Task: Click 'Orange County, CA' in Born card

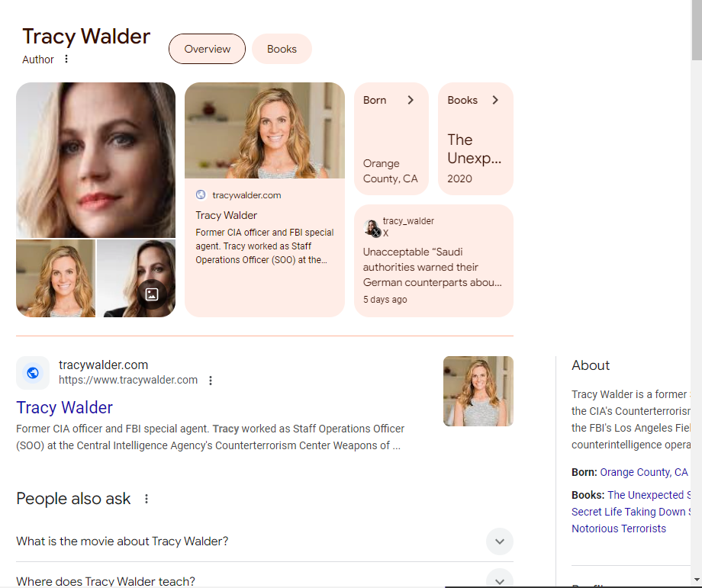Action: 391,171
